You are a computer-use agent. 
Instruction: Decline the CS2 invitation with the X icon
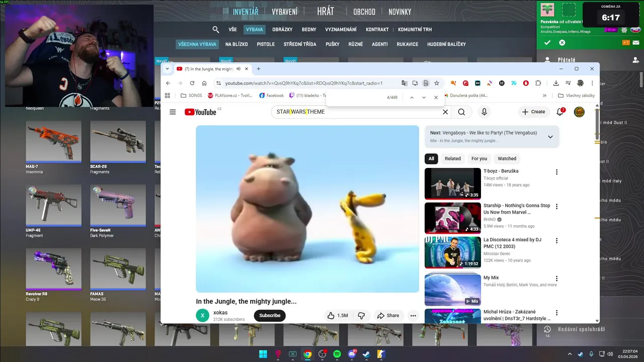click(562, 43)
